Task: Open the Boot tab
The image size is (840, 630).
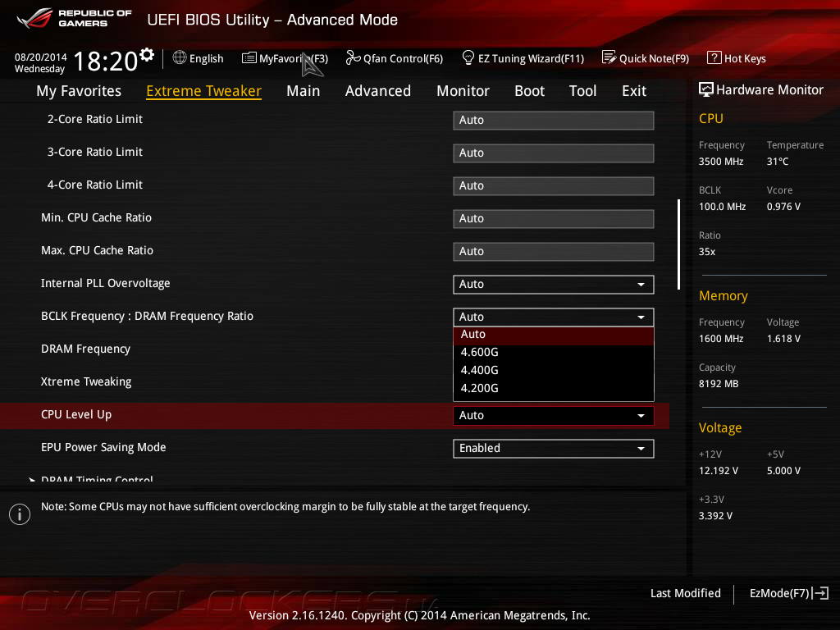Action: tap(529, 90)
